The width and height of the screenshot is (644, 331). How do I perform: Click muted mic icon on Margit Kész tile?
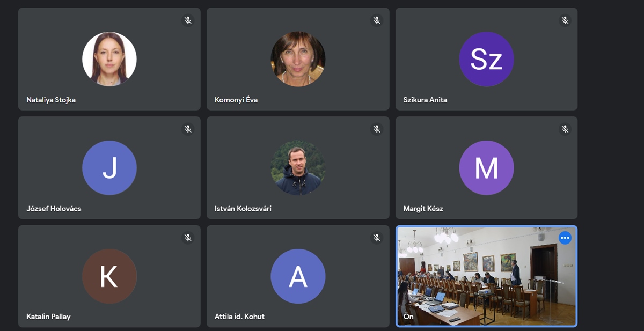565,129
